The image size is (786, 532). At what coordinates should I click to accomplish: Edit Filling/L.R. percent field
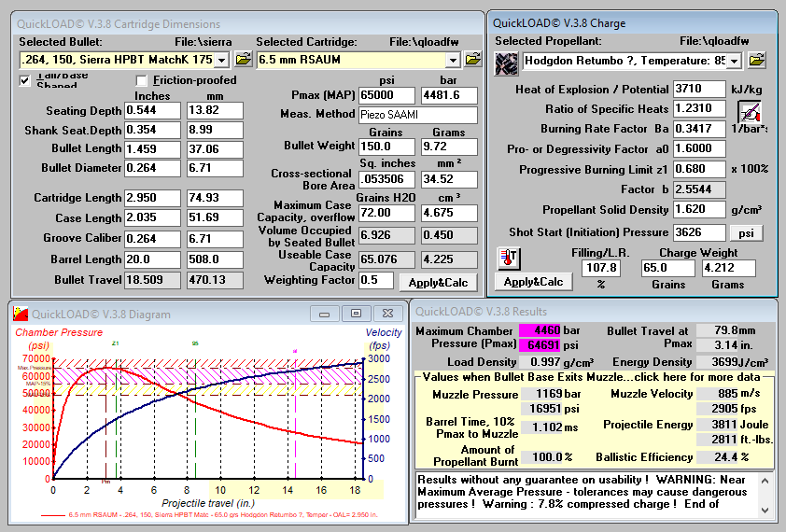[601, 268]
